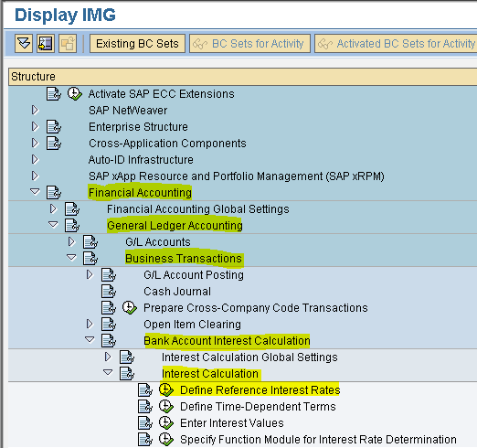Select Define Reference Interest Rates text
Screen dimensions: 477x448
260,390
